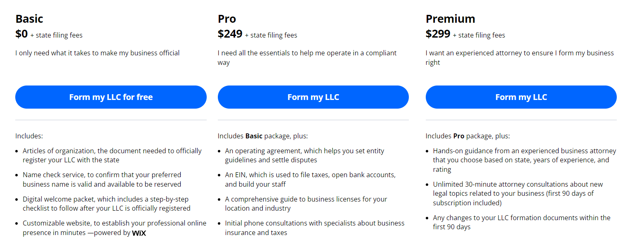Image resolution: width=644 pixels, height=247 pixels.
Task: Click the "Name check service" feature item
Action: click(x=102, y=180)
